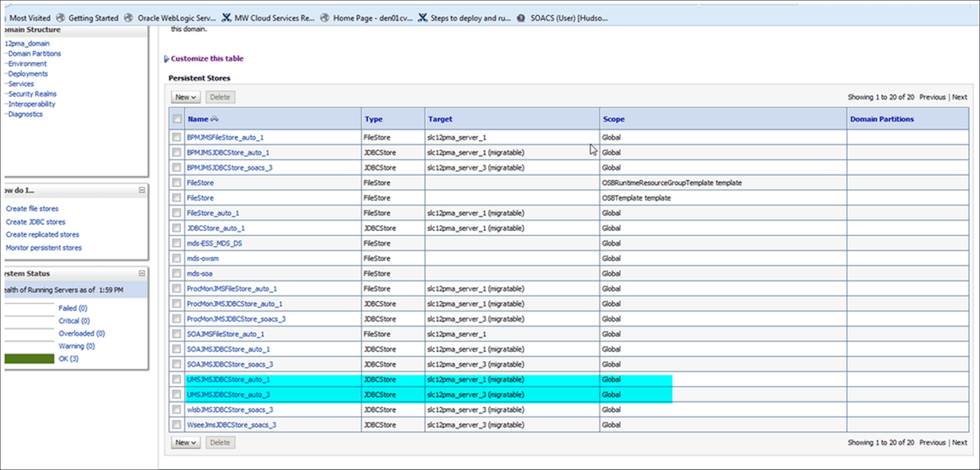Open the SOAJMSJDBCStore_soacs_3 store link
980x470 pixels.
tap(230, 364)
